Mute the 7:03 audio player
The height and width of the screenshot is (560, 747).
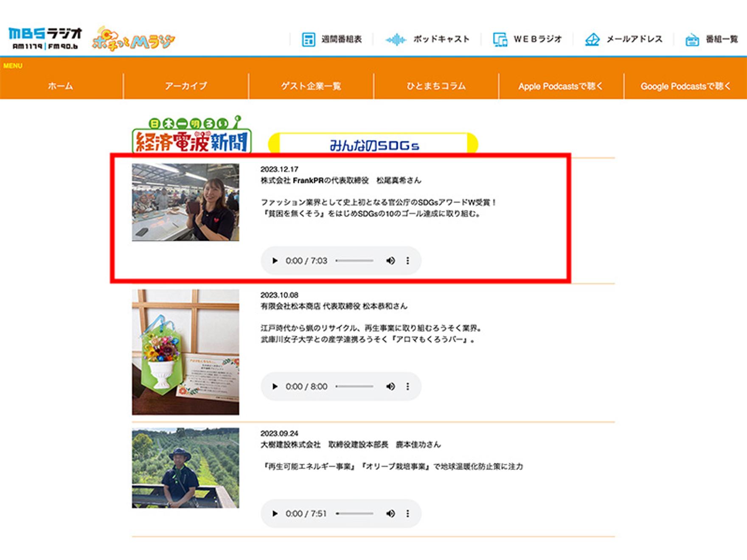pos(390,260)
